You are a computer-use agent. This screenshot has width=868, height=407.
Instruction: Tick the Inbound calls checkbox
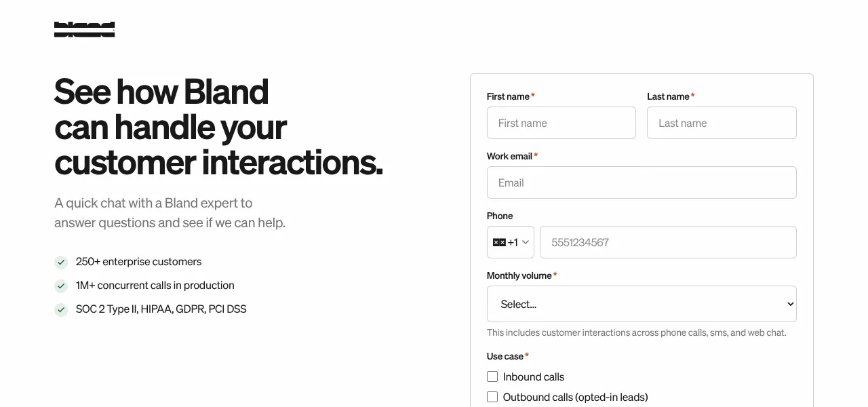pyautogui.click(x=492, y=376)
